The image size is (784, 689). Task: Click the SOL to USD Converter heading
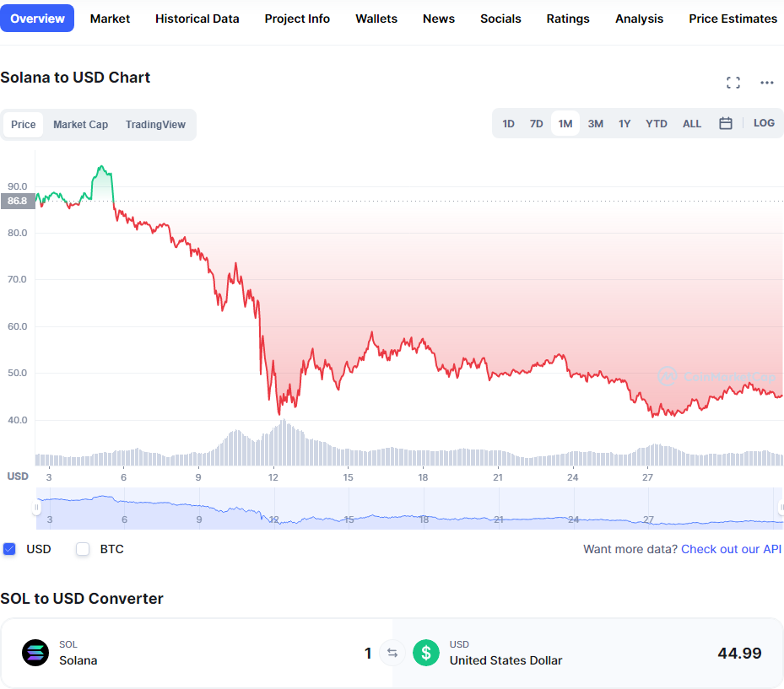pyautogui.click(x=82, y=599)
